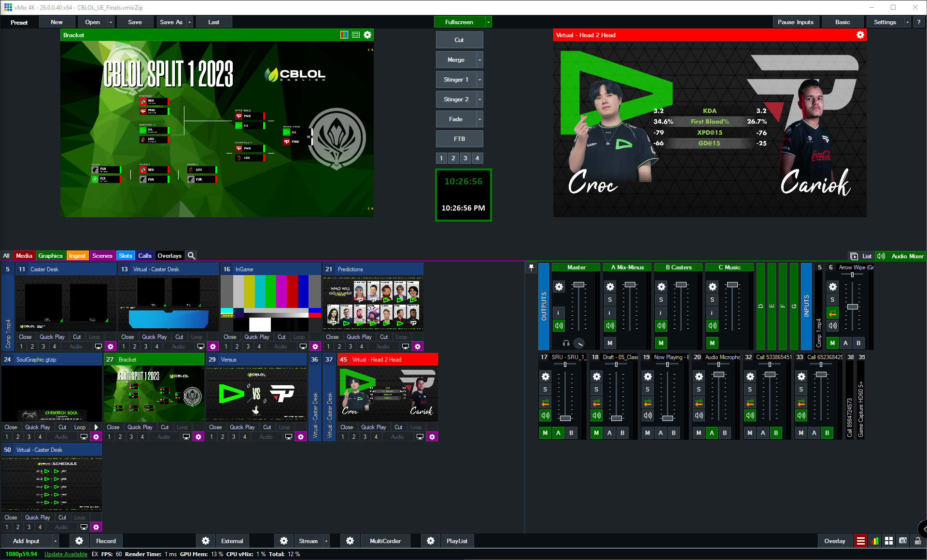Viewport: 927px width, 560px height.
Task: Start Record button
Action: pyautogui.click(x=106, y=541)
